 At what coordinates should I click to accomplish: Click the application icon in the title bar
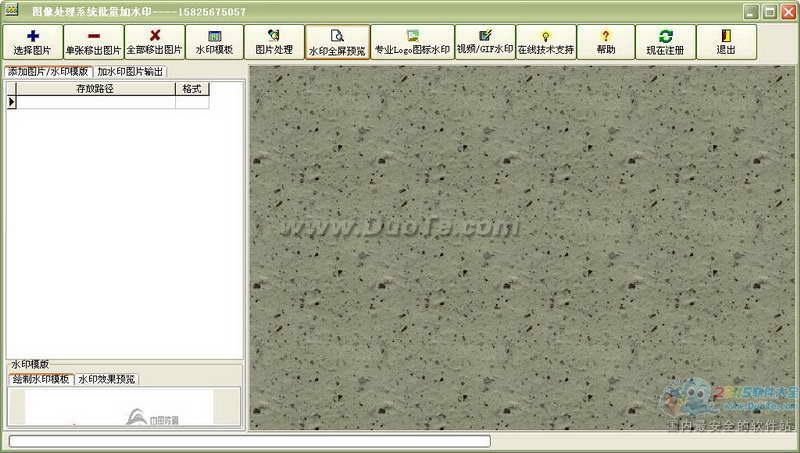[x=12, y=10]
